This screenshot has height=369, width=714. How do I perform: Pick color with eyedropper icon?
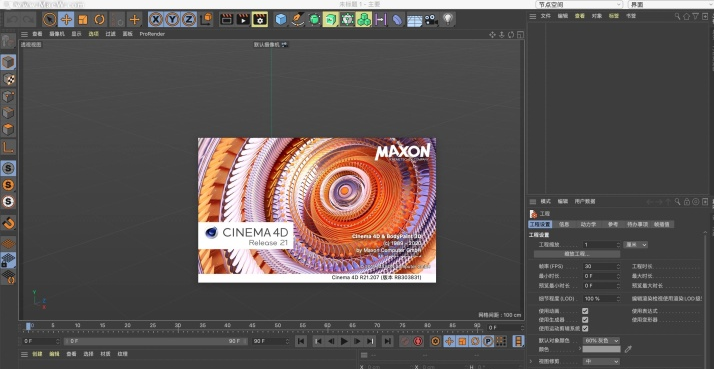(628, 349)
